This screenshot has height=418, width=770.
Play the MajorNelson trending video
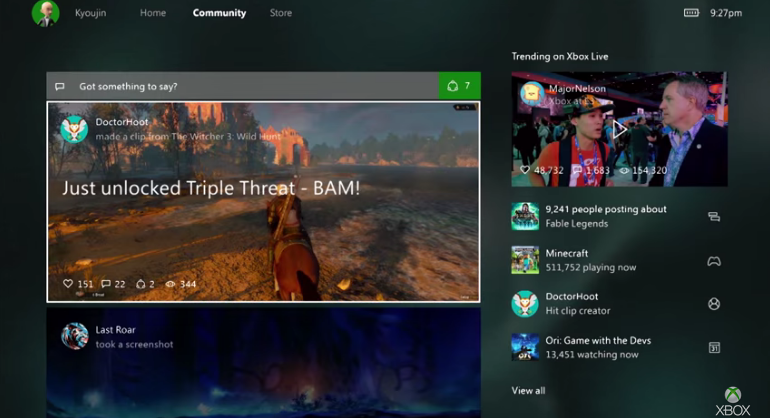[x=619, y=130]
